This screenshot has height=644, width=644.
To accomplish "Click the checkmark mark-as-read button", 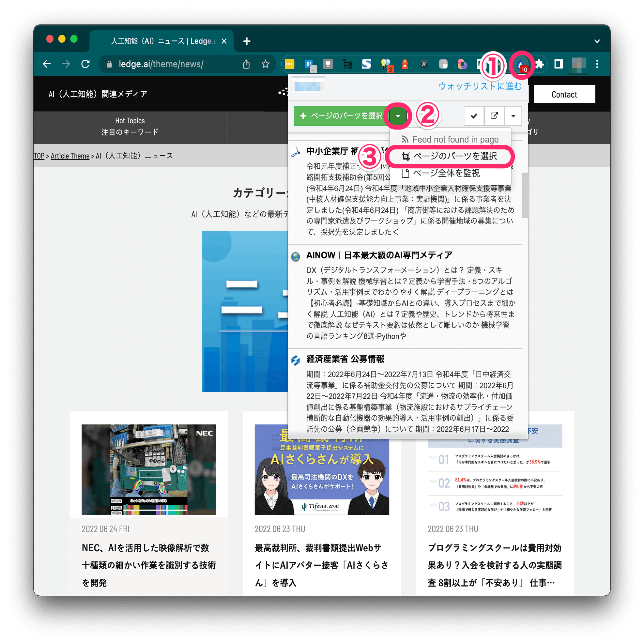I will [x=474, y=116].
